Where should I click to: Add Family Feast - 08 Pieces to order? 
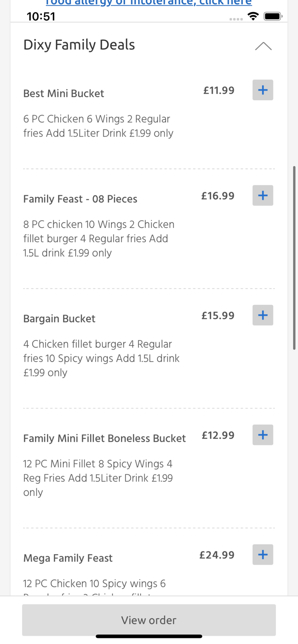point(263,195)
